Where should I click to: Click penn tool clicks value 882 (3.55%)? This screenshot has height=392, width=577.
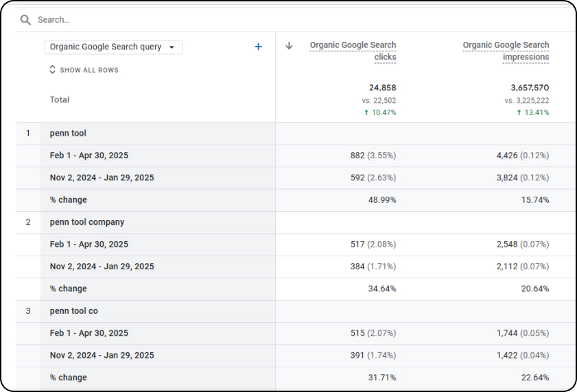pyautogui.click(x=373, y=156)
